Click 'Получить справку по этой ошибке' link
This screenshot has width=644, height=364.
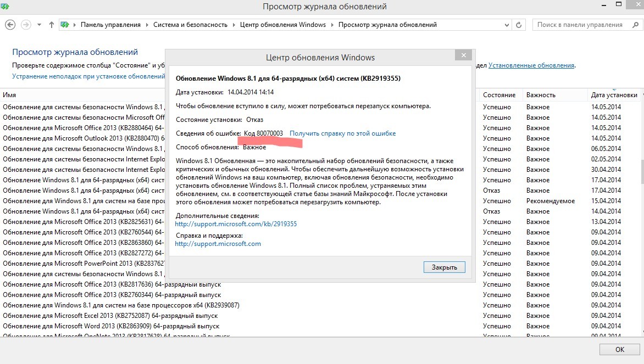tap(342, 133)
